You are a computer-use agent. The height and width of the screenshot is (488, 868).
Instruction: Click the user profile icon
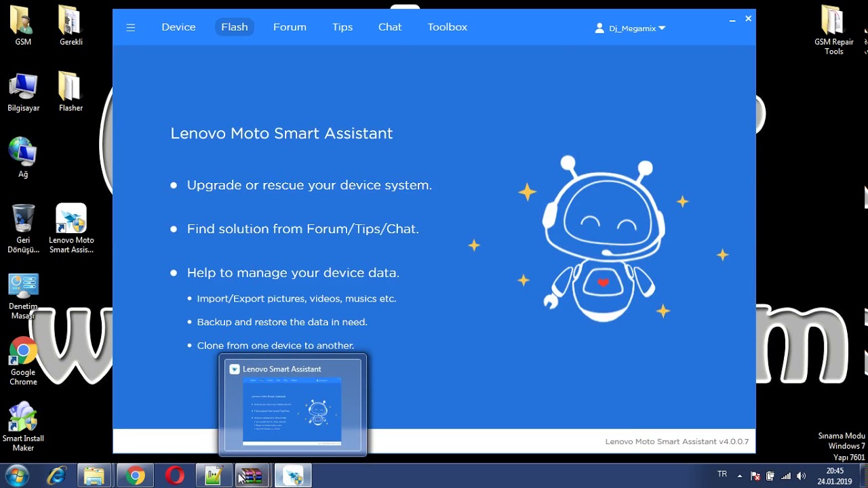click(x=599, y=28)
